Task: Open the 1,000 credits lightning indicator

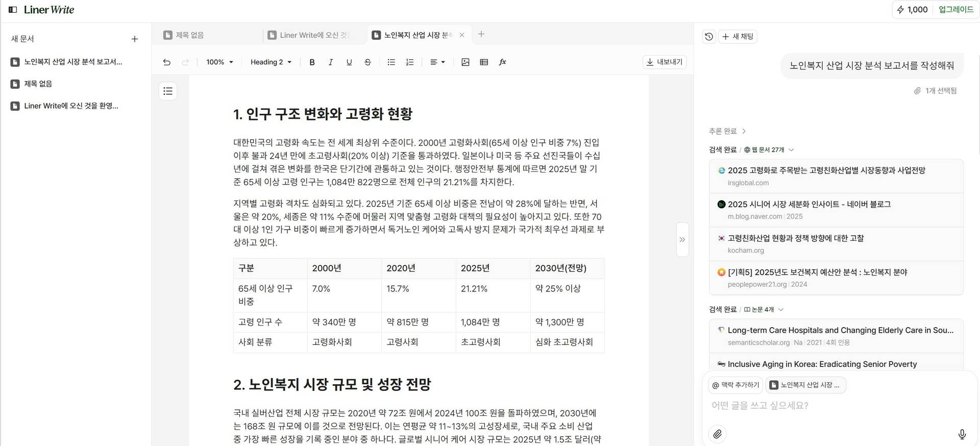Action: (912, 10)
